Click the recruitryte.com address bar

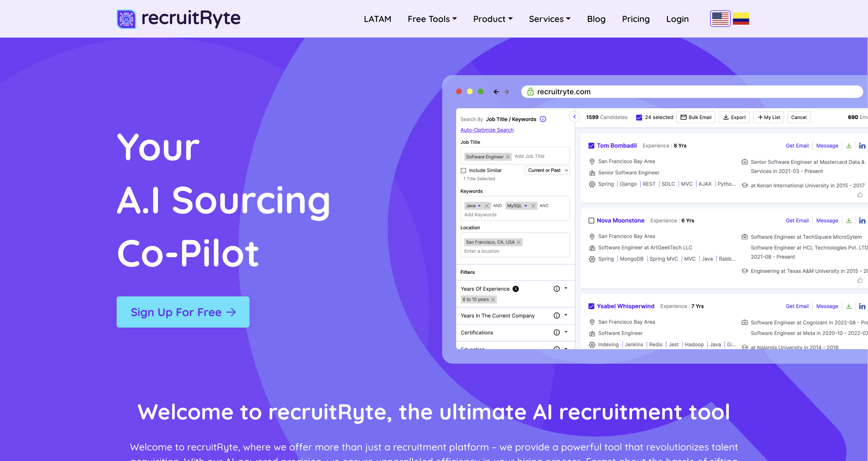click(692, 92)
